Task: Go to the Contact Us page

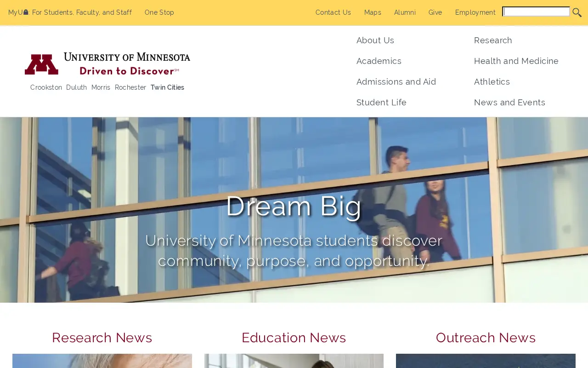Action: 333,12
